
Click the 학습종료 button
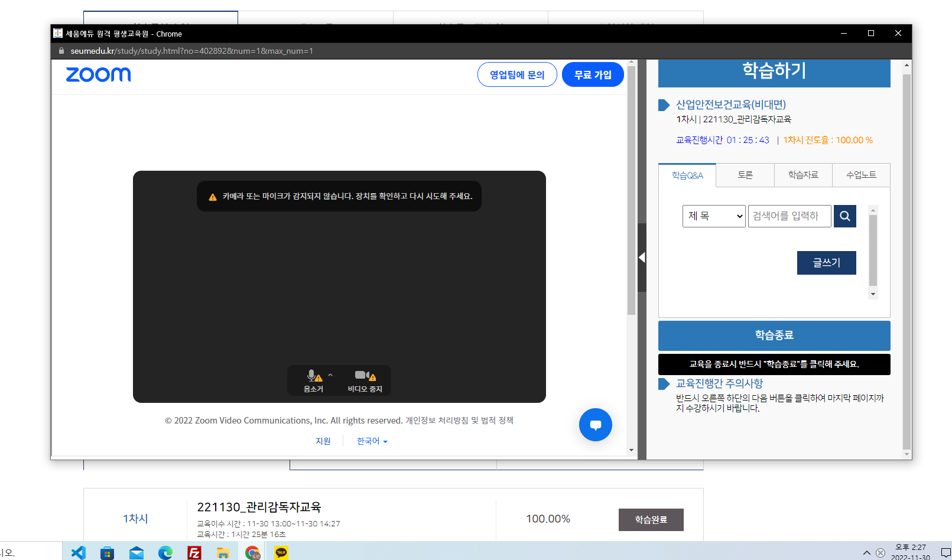tap(774, 336)
